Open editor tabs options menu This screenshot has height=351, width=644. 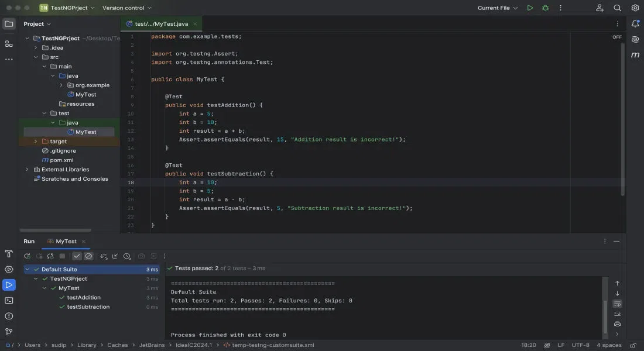617,24
